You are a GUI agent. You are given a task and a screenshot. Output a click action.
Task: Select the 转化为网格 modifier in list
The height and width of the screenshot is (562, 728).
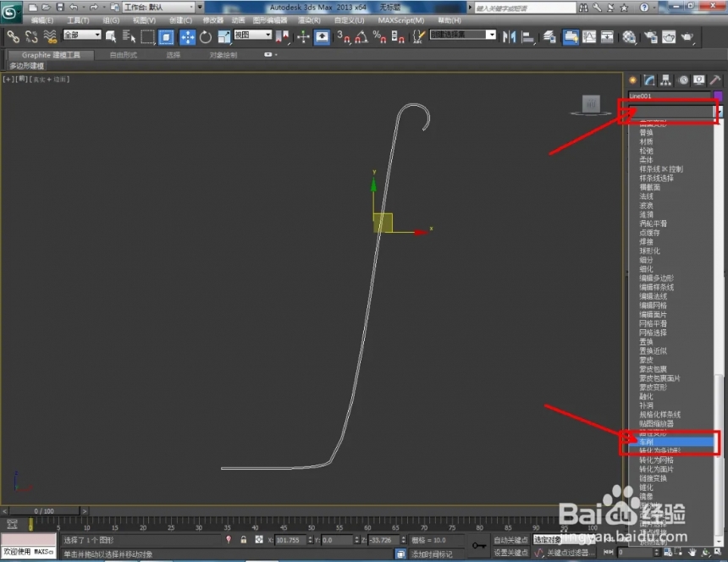pos(657,460)
